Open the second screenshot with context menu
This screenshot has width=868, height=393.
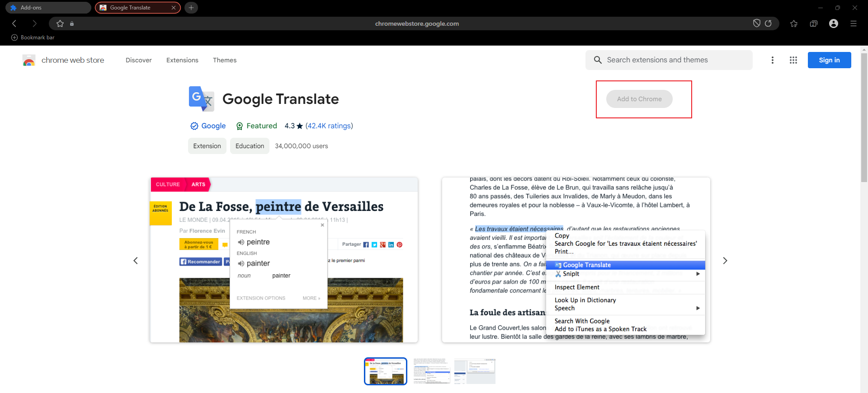(576, 260)
